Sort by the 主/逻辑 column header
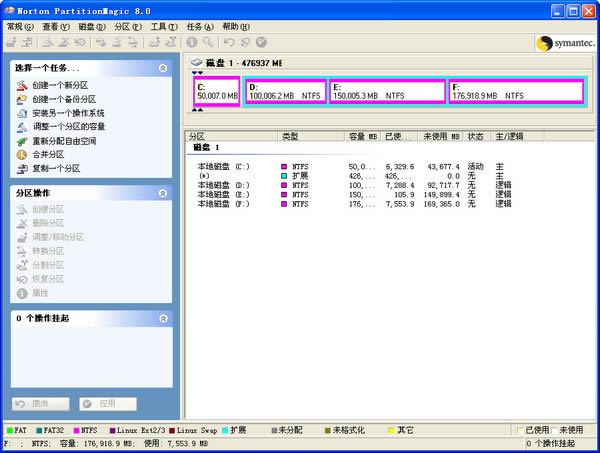This screenshot has height=453, width=600. 517,136
